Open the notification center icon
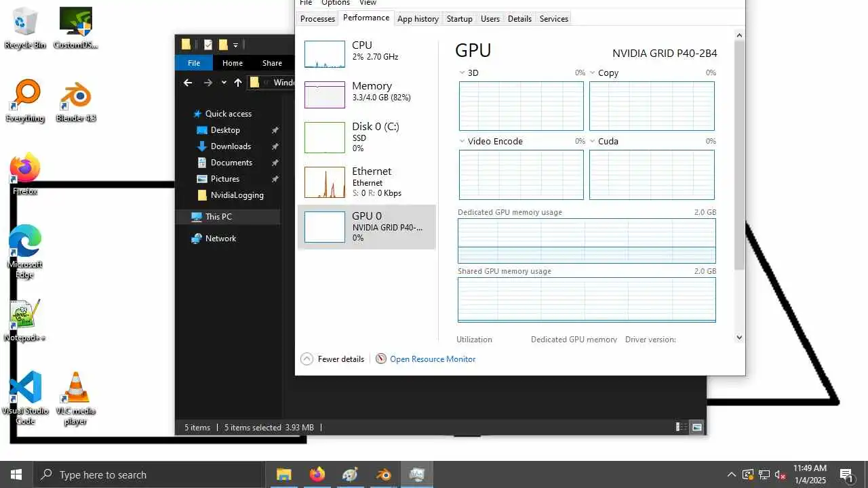Image resolution: width=868 pixels, height=488 pixels. pos(846,474)
